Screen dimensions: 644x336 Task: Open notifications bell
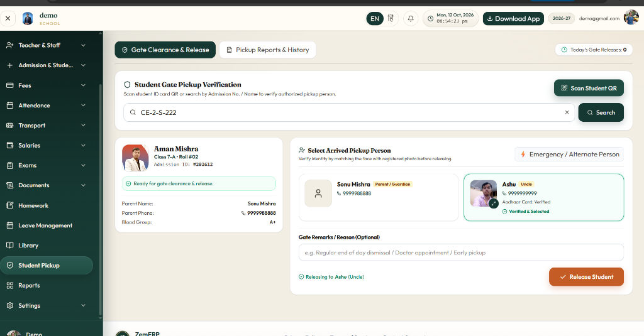pyautogui.click(x=410, y=18)
